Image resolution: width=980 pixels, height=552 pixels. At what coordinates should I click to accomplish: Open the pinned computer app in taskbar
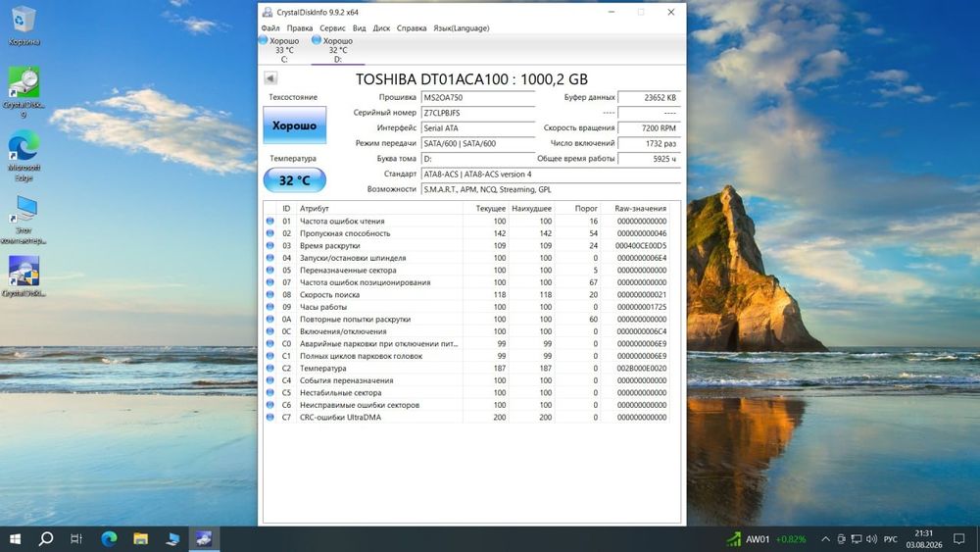click(x=172, y=539)
